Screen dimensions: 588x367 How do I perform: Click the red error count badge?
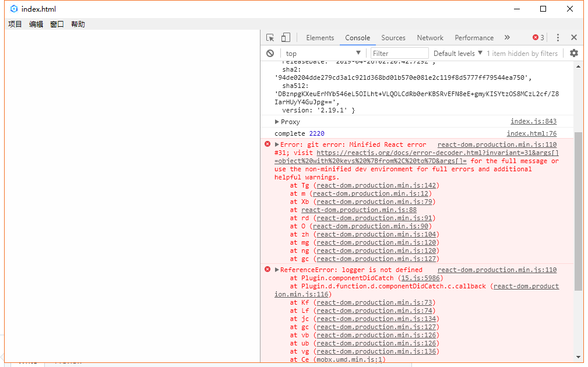pos(538,37)
